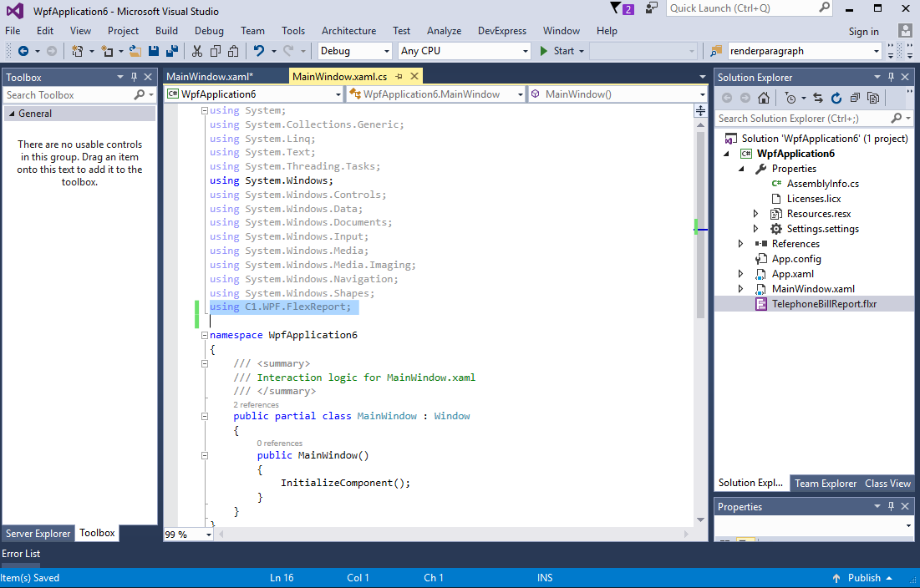Switch to the Class View tab

coord(887,483)
